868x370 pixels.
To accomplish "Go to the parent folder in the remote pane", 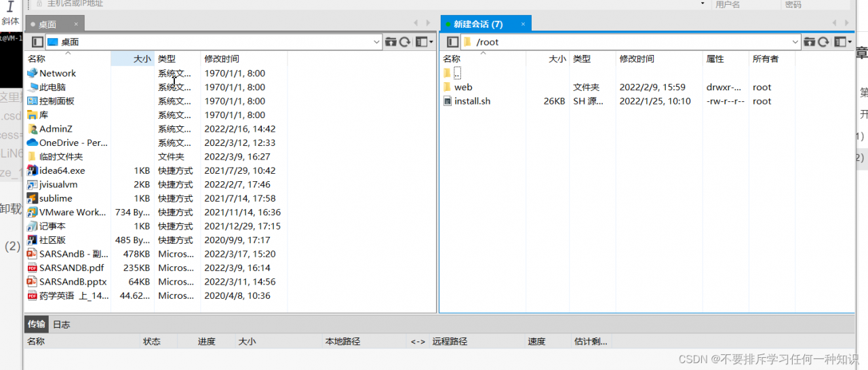I will coord(809,41).
